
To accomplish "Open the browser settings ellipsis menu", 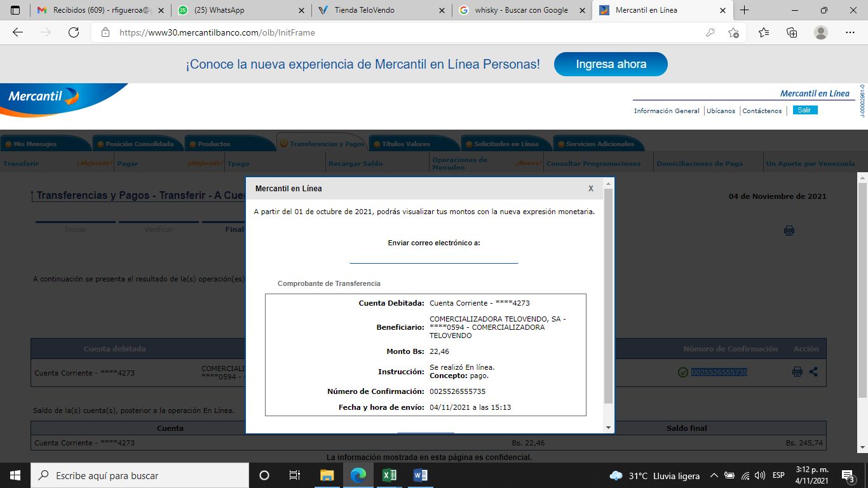I will point(850,32).
